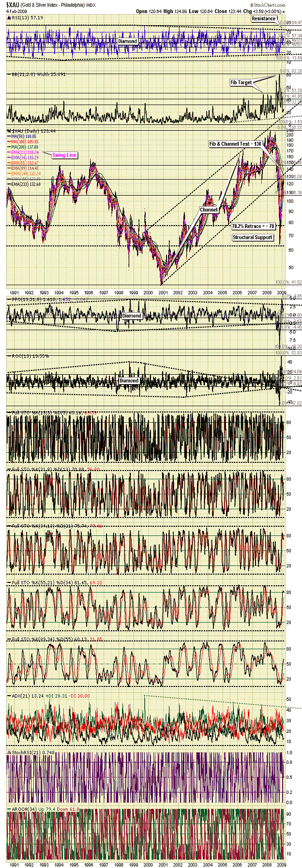This screenshot has height=868, width=302.
Task: Click the Structural Support label
Action: point(252,238)
